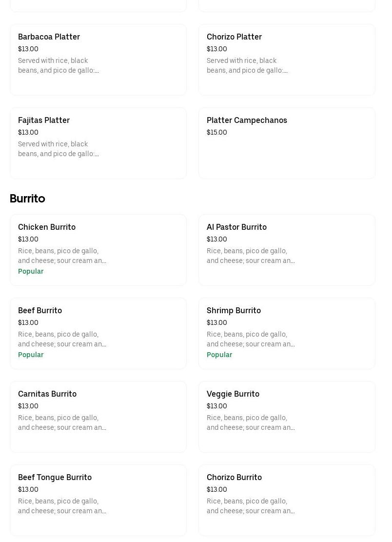Open the Barbacoa Platter item

(x=98, y=60)
